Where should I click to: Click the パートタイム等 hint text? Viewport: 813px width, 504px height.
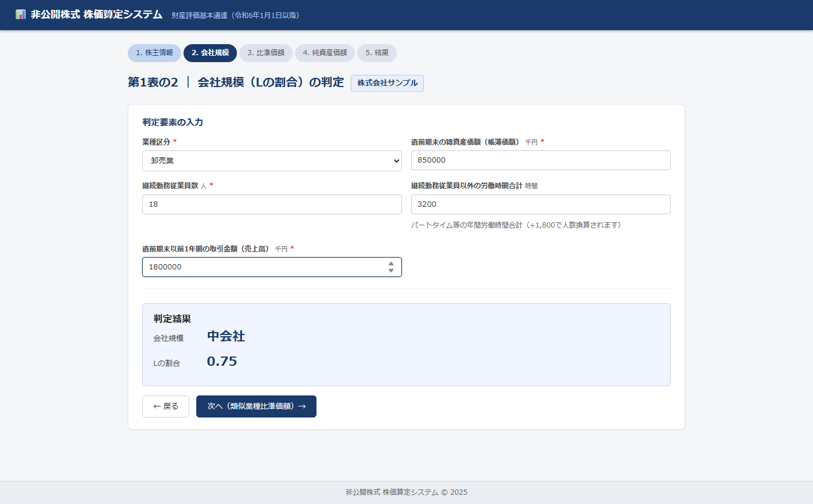516,225
